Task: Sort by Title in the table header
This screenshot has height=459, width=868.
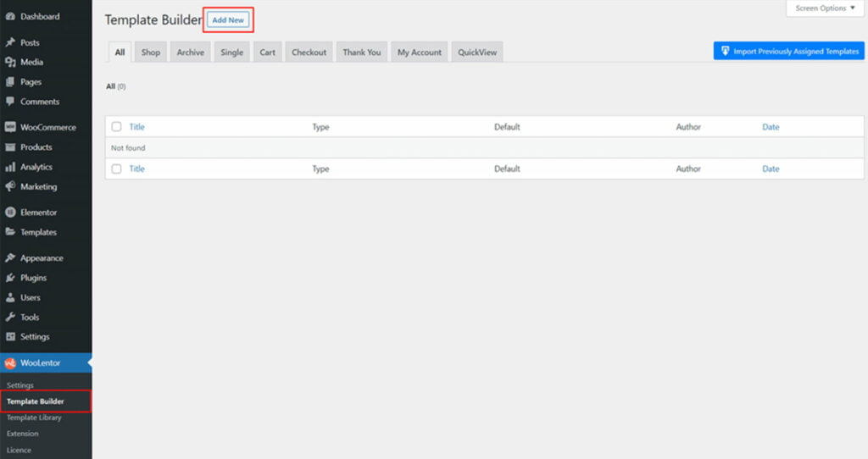Action: coord(136,127)
